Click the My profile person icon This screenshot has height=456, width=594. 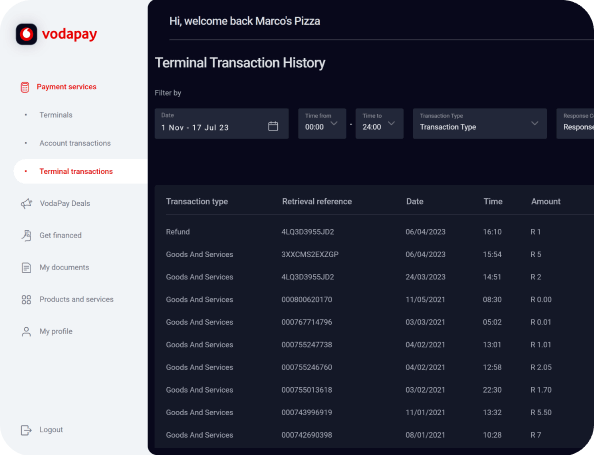[x=26, y=332]
